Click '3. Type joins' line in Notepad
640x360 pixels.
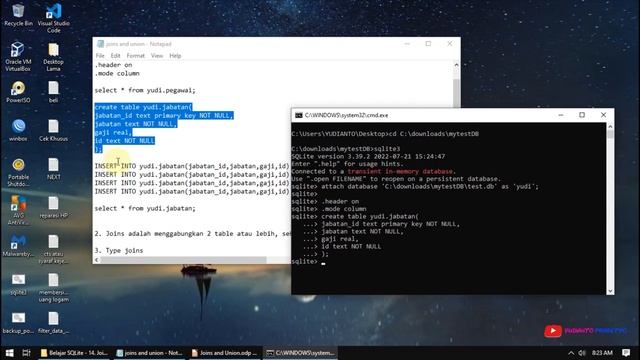point(119,251)
